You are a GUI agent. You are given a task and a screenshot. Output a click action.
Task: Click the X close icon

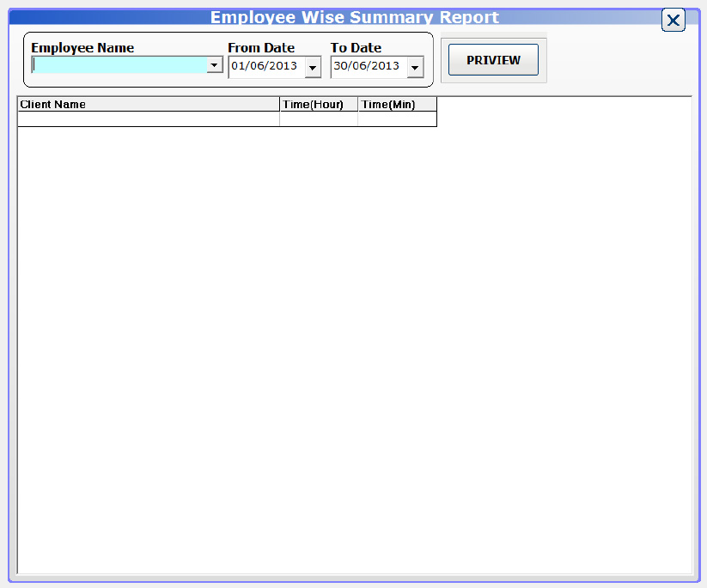[x=673, y=20]
